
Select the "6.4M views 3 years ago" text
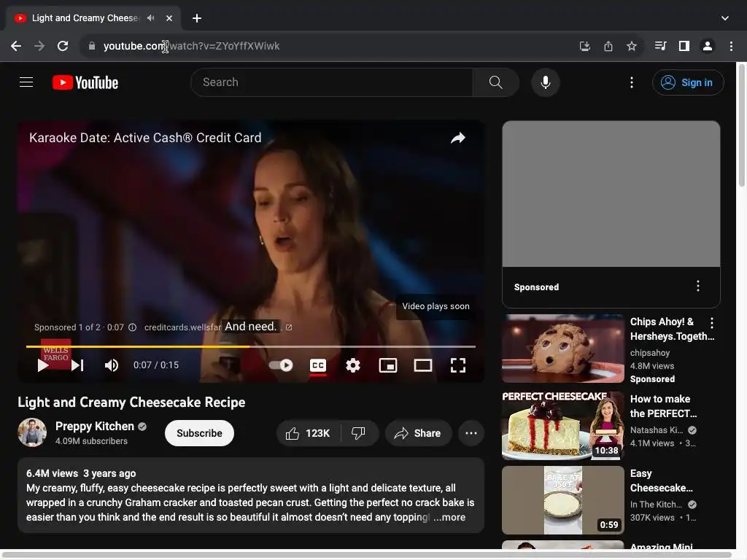click(x=81, y=473)
